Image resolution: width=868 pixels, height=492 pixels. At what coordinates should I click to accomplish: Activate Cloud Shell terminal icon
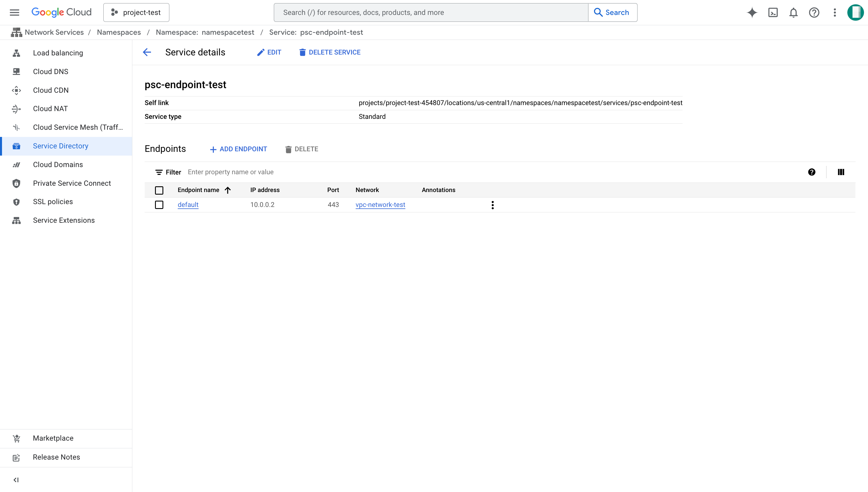pyautogui.click(x=773, y=13)
